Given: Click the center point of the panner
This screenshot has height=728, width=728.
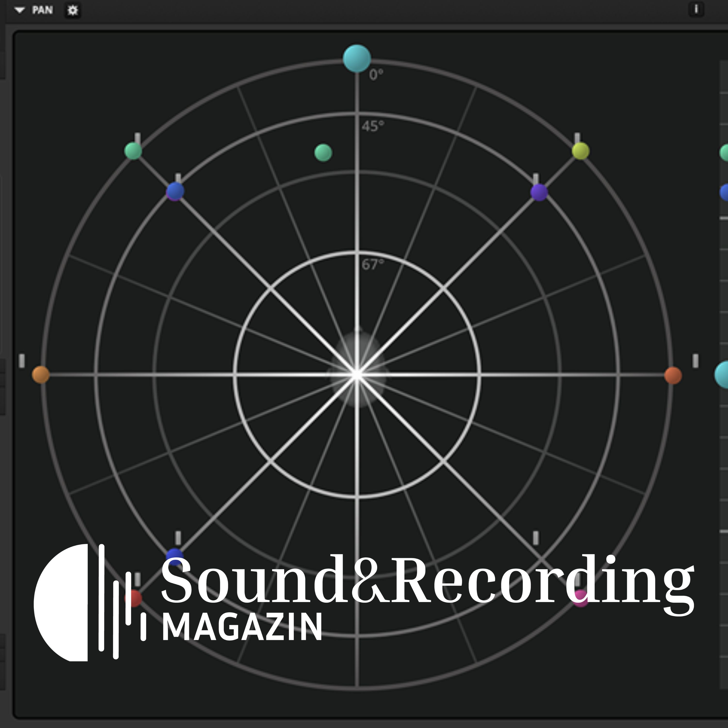Looking at the screenshot, I should coord(357,374).
